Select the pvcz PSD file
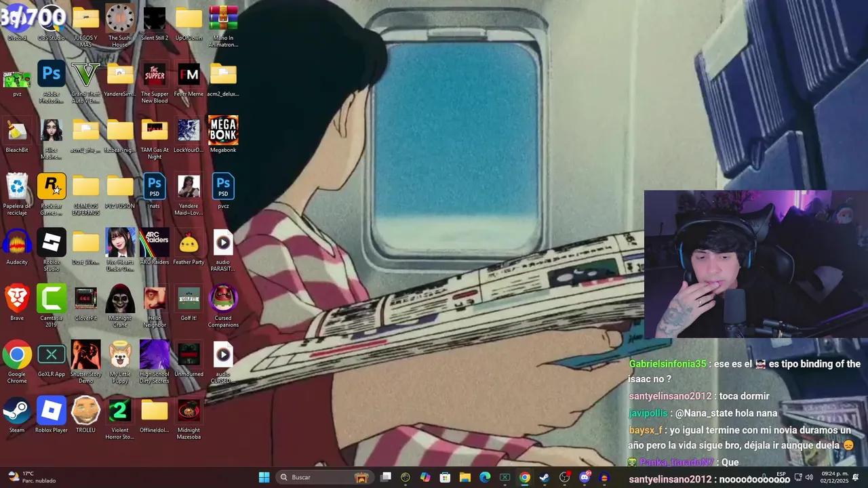 (x=223, y=191)
